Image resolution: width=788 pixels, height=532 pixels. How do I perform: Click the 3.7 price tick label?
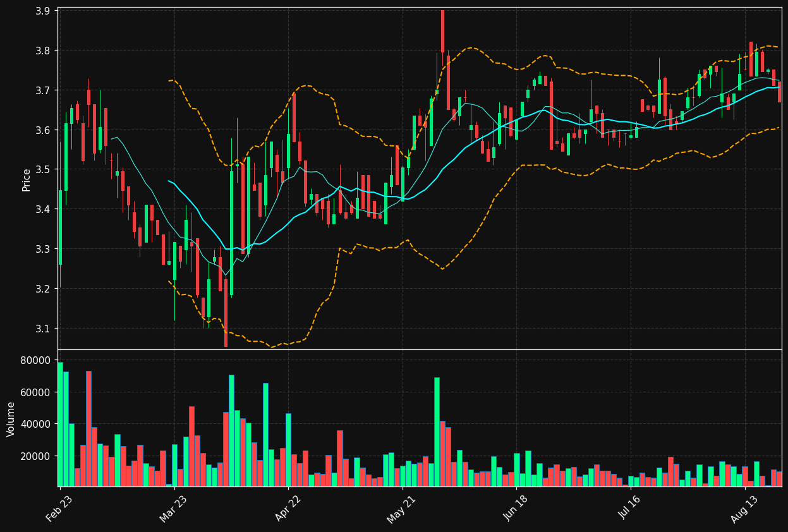click(44, 90)
